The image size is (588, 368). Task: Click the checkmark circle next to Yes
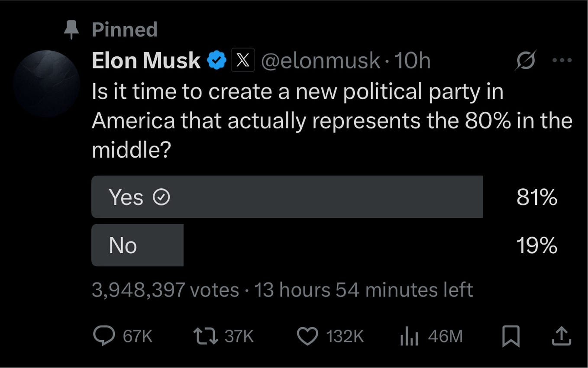pyautogui.click(x=162, y=198)
